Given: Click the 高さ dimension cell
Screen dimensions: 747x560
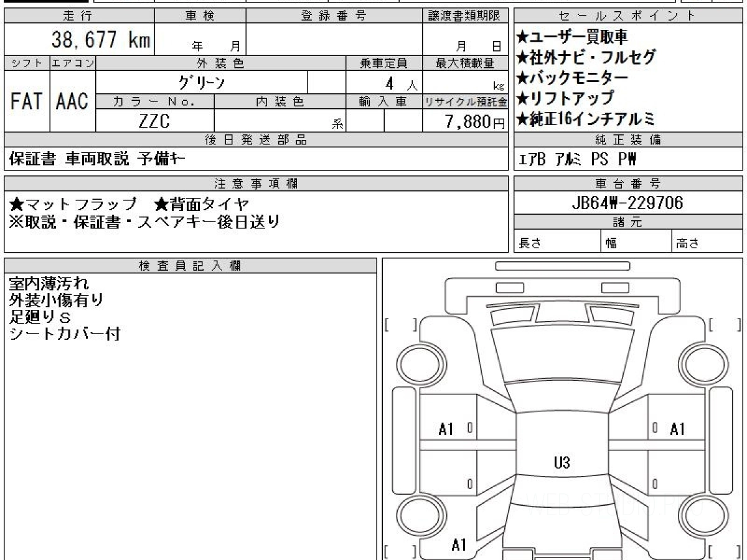Looking at the screenshot, I should point(708,242).
